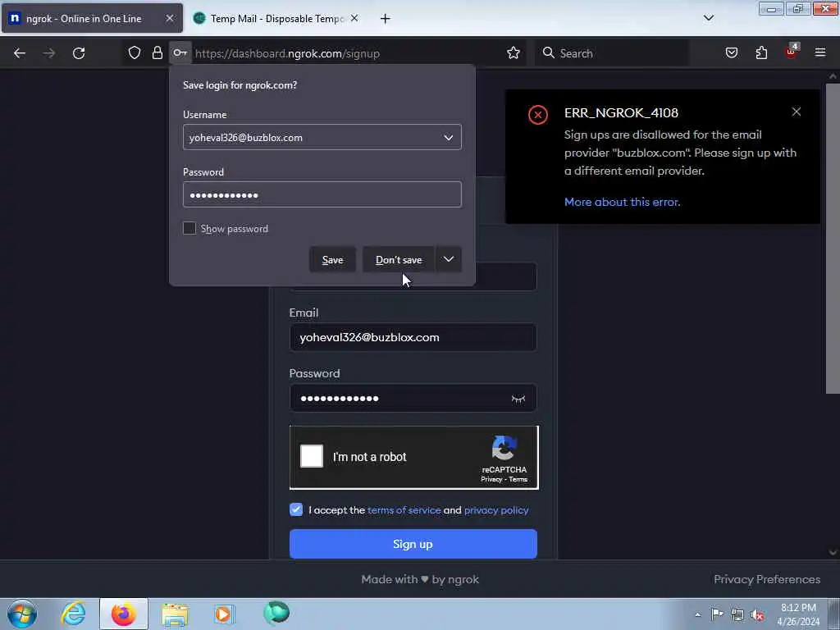The width and height of the screenshot is (840, 630).
Task: Check the I'm not a robot box
Action: point(312,456)
